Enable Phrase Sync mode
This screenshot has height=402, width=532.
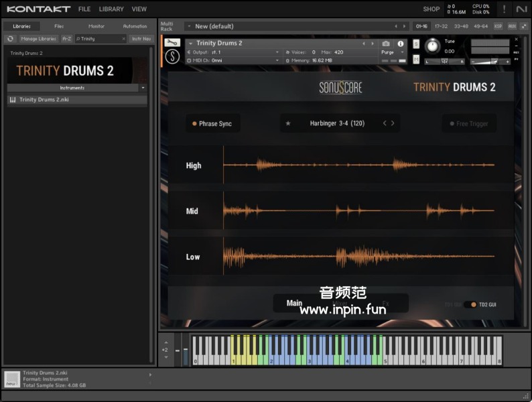pos(212,123)
